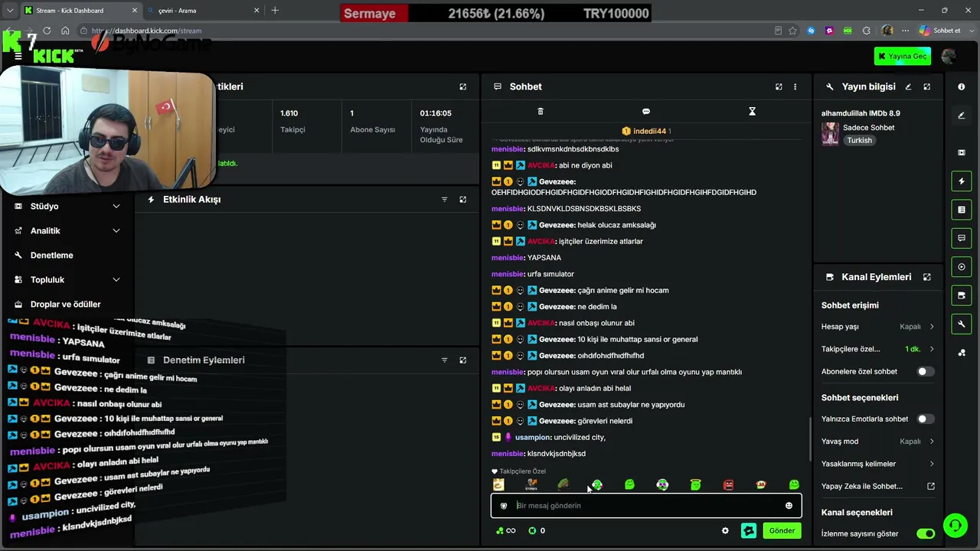This screenshot has width=980, height=551.
Task: Open Yavaş mod setting chevron
Action: click(x=932, y=442)
